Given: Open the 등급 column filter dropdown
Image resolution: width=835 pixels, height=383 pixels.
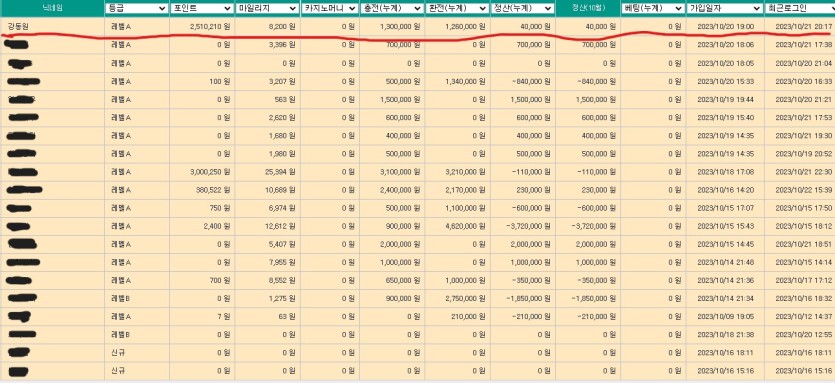Looking at the screenshot, I should click(x=137, y=8).
